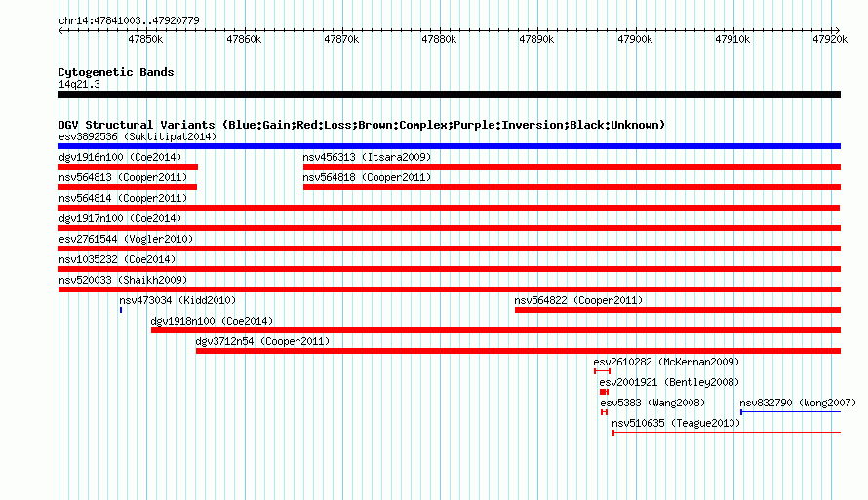The width and height of the screenshot is (868, 500).
Task: Click the ruler's right arrowhead
Action: click(x=838, y=30)
